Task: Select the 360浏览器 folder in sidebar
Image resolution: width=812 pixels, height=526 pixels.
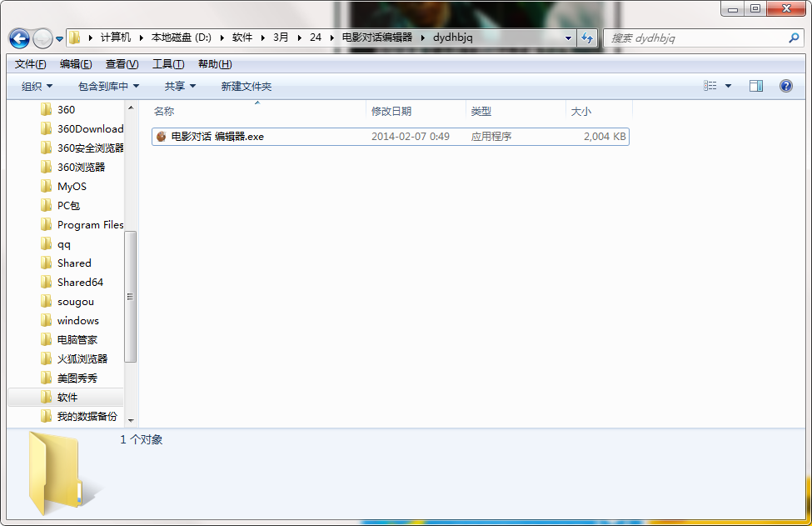Action: [73, 167]
